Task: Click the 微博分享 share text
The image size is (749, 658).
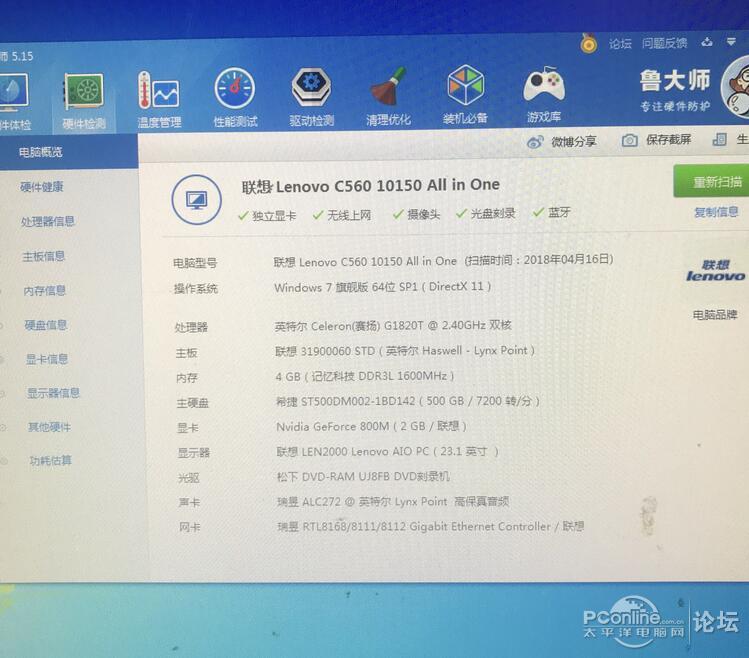Action: [574, 141]
